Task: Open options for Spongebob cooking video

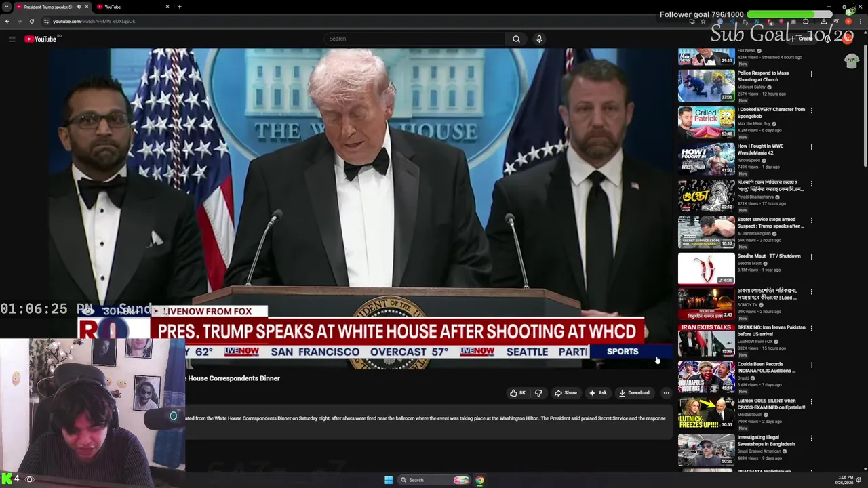Action: (x=811, y=110)
